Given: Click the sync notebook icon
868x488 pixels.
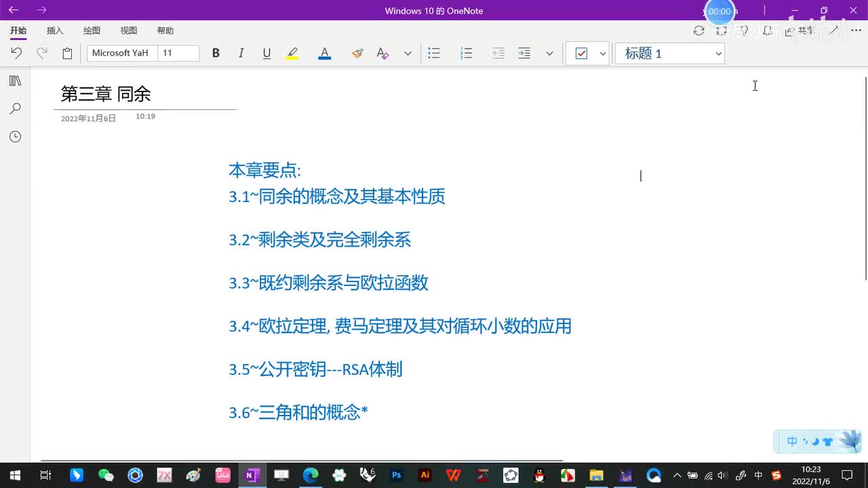Looking at the screenshot, I should (699, 30).
